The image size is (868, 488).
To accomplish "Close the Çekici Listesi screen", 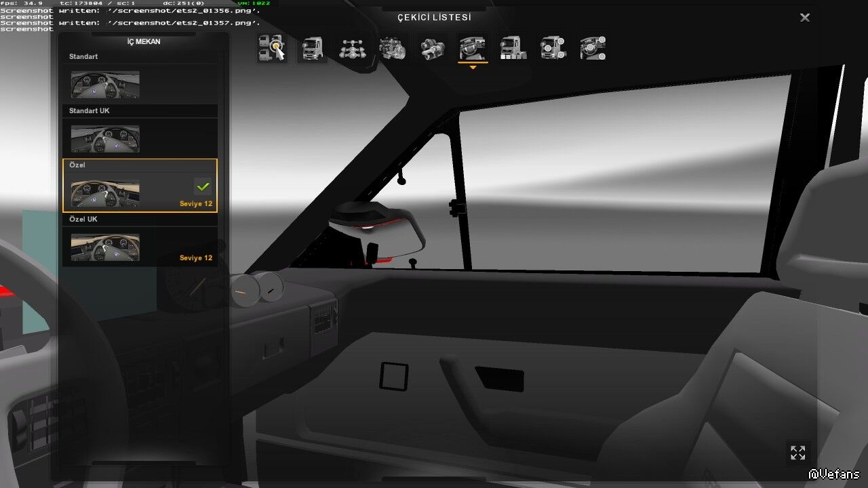I will click(805, 18).
